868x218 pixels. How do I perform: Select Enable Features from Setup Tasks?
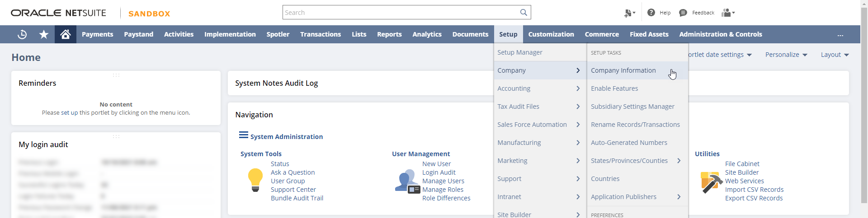pos(614,88)
